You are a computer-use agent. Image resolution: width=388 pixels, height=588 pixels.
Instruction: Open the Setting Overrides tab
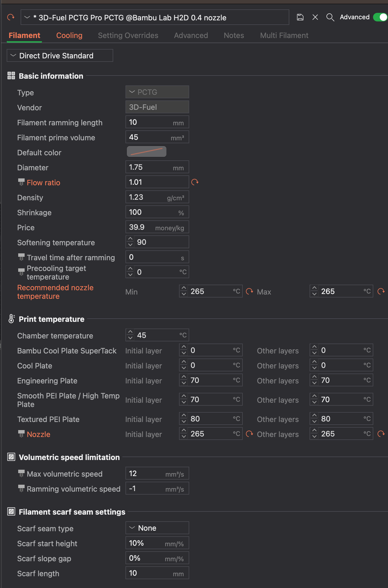pos(128,35)
